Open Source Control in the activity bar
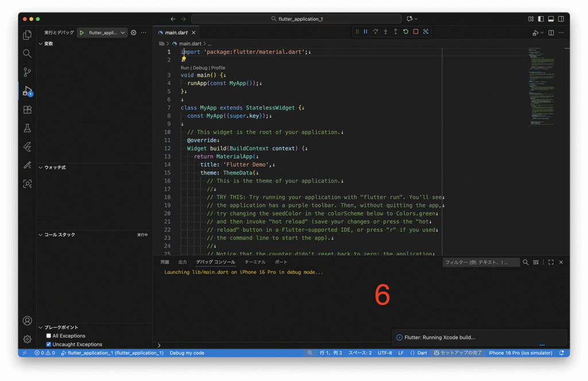This screenshot has width=588, height=381. 27,72
